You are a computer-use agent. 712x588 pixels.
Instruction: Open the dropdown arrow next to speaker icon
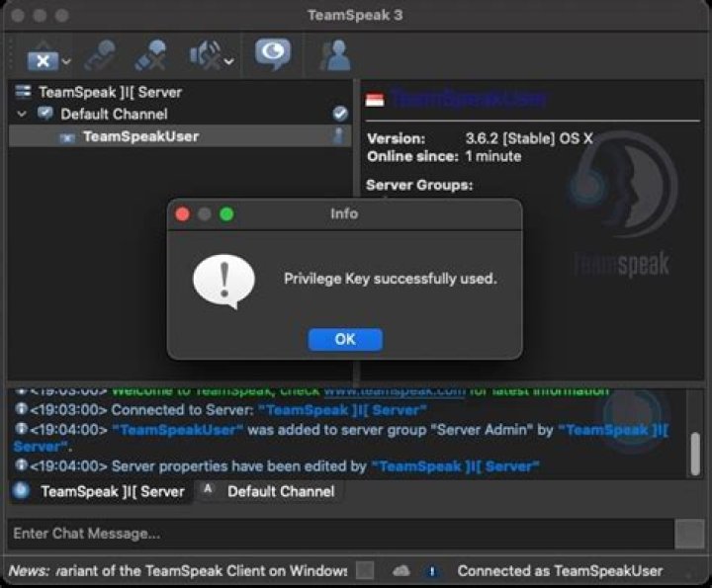click(229, 61)
